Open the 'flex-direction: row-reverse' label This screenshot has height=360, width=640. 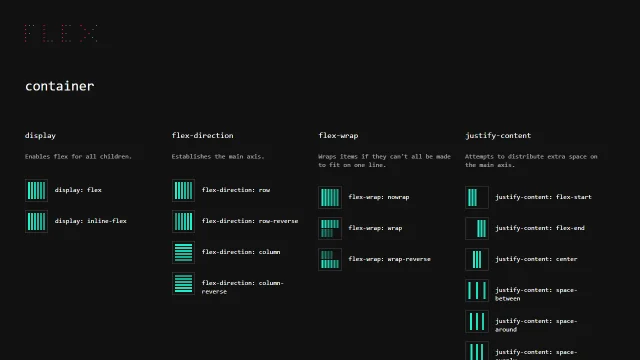[x=250, y=221]
